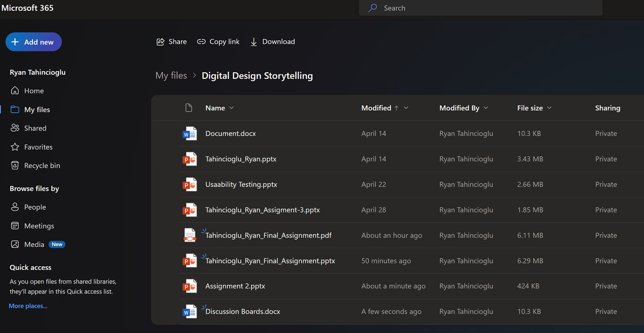Click the Add new button
This screenshot has height=333, width=644.
pyautogui.click(x=34, y=42)
